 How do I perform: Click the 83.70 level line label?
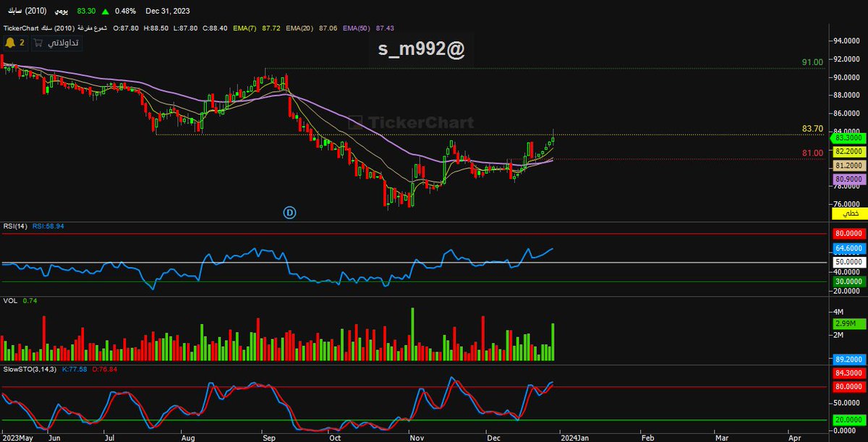point(813,129)
